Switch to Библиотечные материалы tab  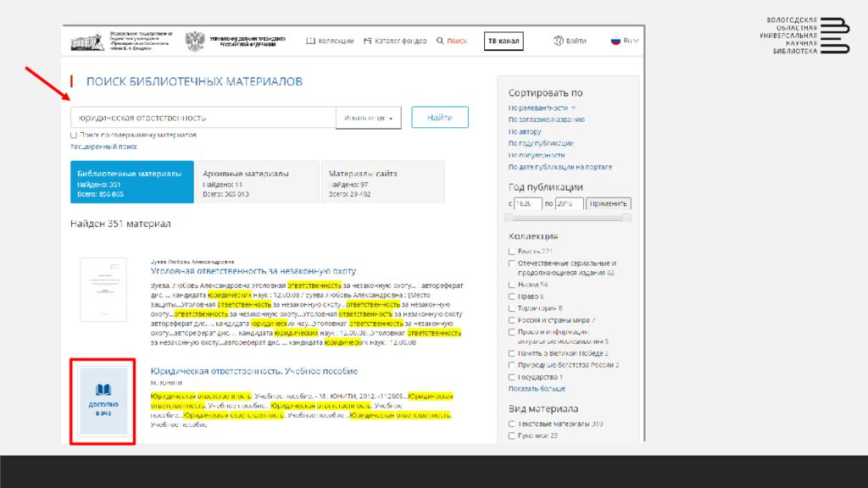pyautogui.click(x=131, y=182)
